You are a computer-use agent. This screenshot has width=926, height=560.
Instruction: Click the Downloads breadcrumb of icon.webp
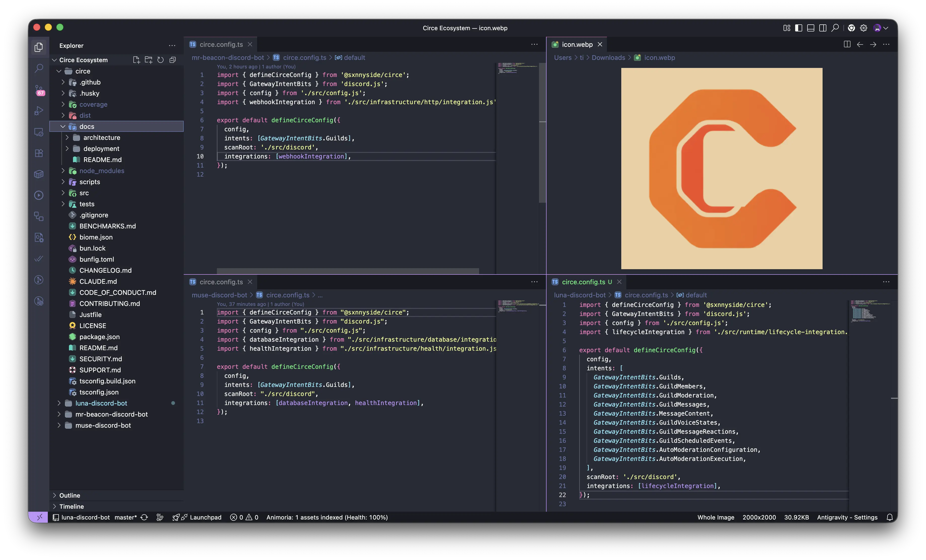click(x=608, y=58)
